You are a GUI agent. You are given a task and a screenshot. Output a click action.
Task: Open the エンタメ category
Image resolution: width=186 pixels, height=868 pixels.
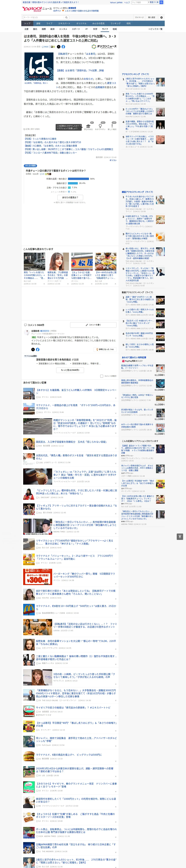63,29
